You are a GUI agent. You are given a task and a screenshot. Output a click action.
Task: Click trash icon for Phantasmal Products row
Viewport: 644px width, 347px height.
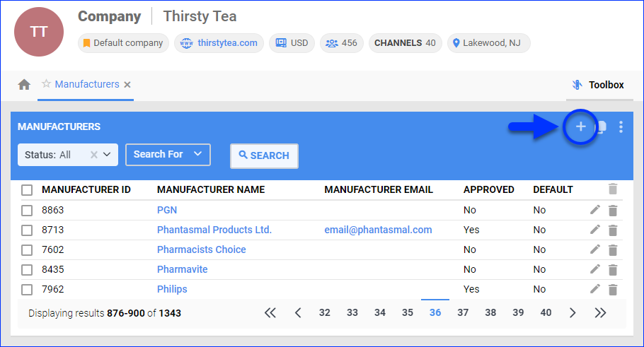point(613,230)
